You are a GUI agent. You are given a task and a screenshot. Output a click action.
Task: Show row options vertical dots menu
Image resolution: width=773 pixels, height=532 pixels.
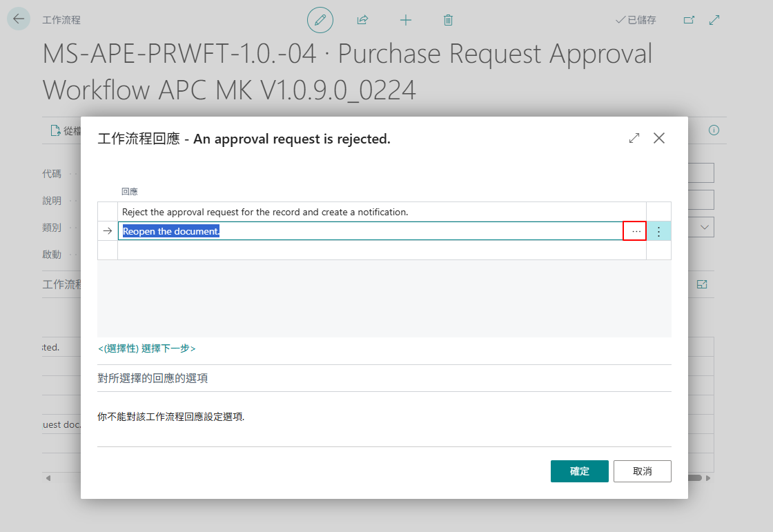(x=658, y=230)
